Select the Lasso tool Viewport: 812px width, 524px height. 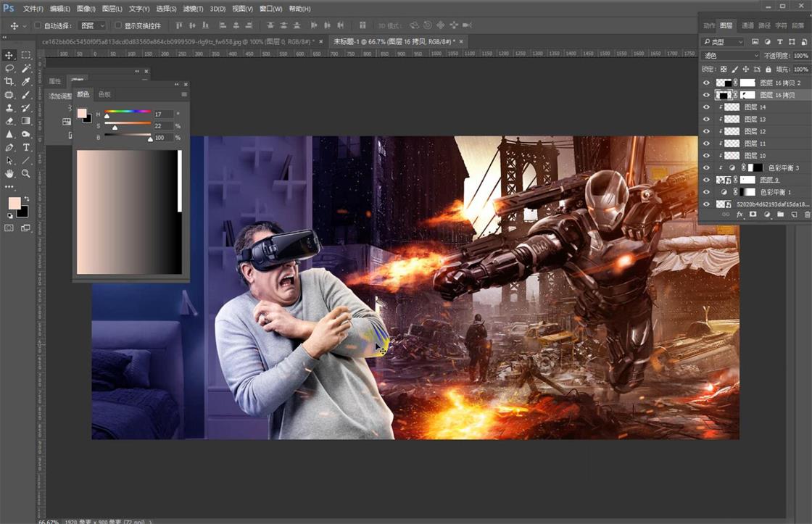[x=9, y=68]
